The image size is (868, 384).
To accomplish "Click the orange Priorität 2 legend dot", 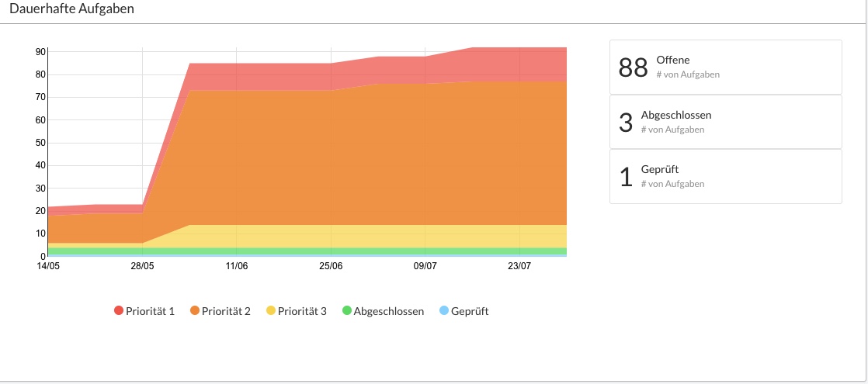I will tap(195, 311).
